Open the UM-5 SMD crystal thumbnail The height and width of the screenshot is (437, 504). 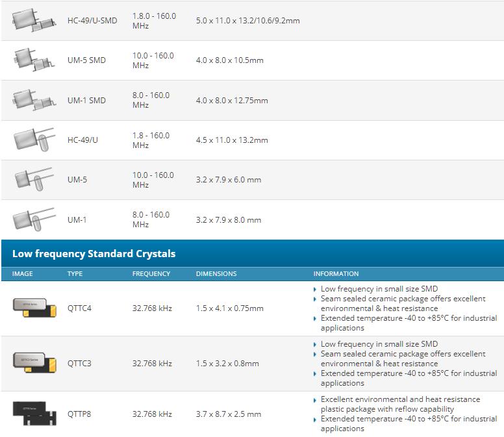34,60
